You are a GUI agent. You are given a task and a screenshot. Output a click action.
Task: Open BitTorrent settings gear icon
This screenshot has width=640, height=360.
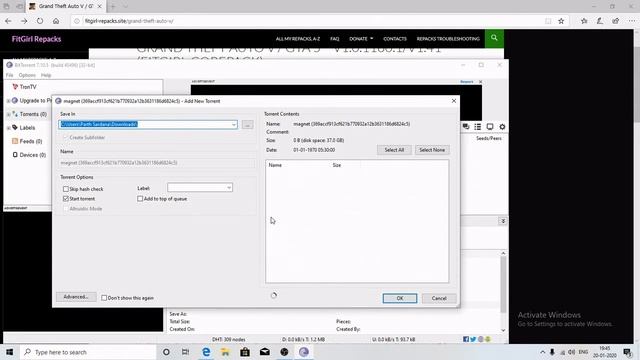pyautogui.click(x=502, y=127)
